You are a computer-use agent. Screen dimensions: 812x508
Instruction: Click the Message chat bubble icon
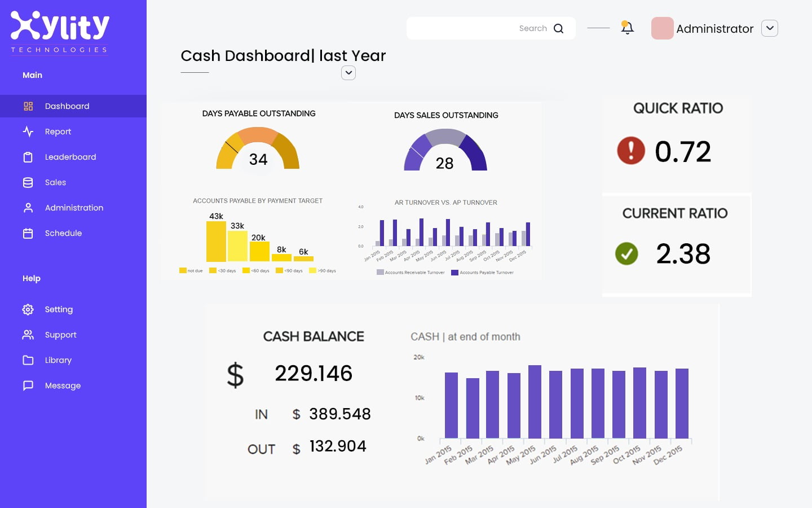pyautogui.click(x=28, y=386)
